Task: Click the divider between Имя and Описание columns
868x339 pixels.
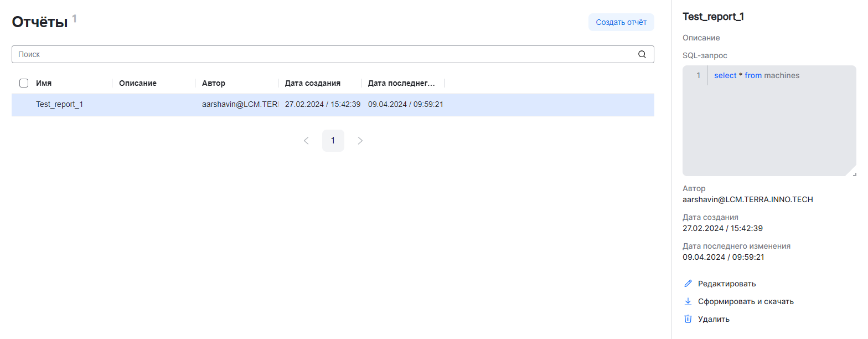Action: pos(112,83)
